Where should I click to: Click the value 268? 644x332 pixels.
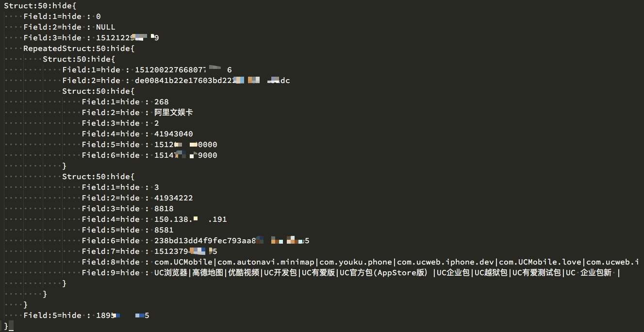pos(161,102)
